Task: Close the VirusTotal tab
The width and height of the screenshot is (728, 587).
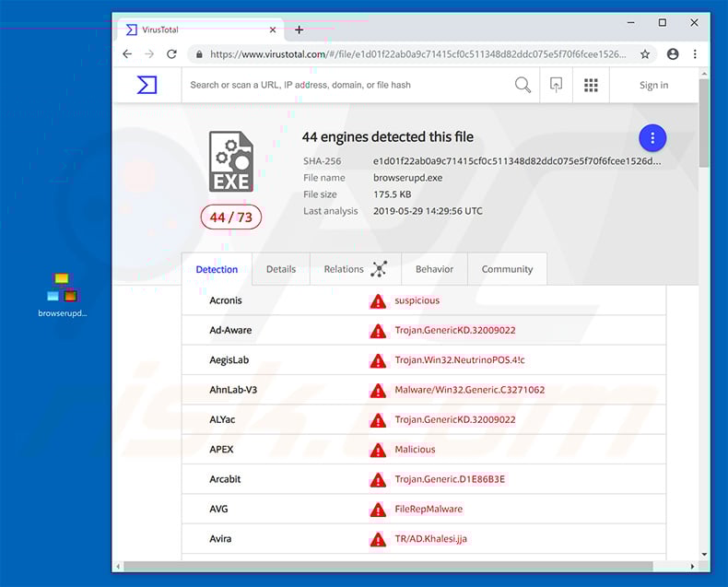Action: coord(273,29)
